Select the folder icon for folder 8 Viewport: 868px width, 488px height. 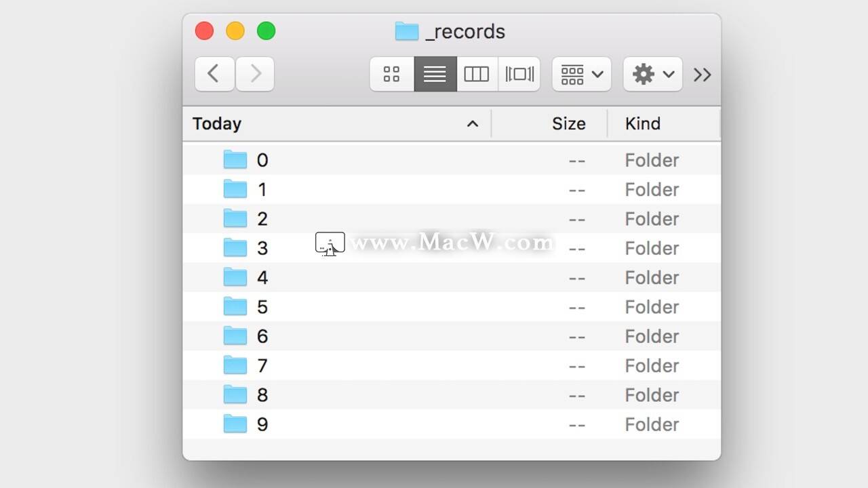pos(235,394)
